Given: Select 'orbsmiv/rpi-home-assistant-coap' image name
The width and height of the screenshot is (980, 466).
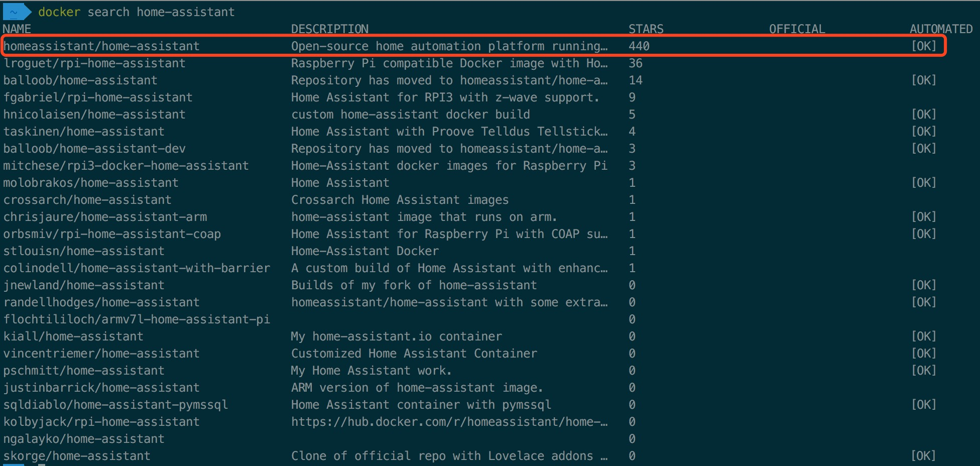Looking at the screenshot, I should tap(112, 234).
